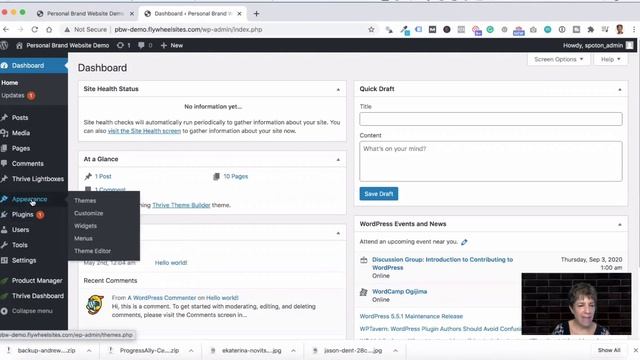The image size is (640, 360).
Task: Open Discussion Group: Introduction to Contributing link
Action: (x=442, y=263)
